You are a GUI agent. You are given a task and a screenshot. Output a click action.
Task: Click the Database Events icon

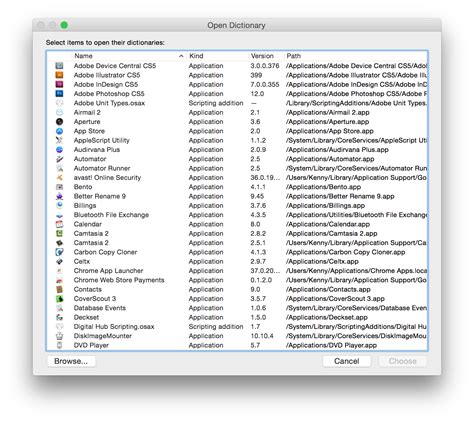pos(59,308)
